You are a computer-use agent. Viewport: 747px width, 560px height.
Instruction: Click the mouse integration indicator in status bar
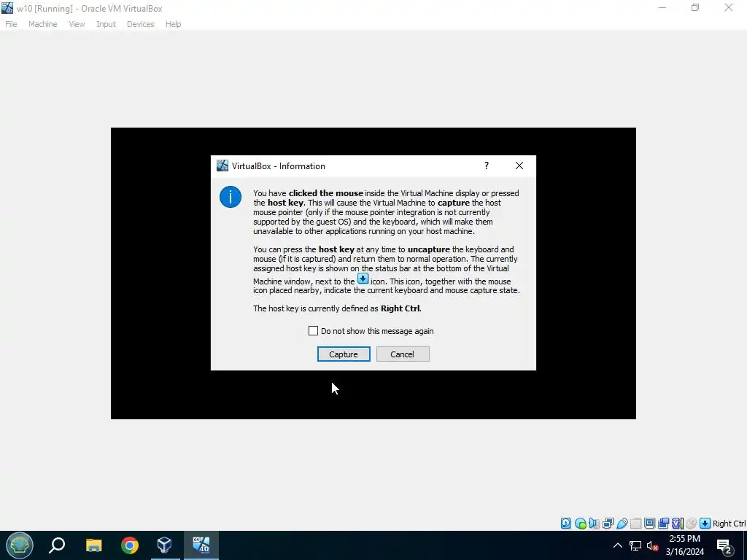[692, 524]
